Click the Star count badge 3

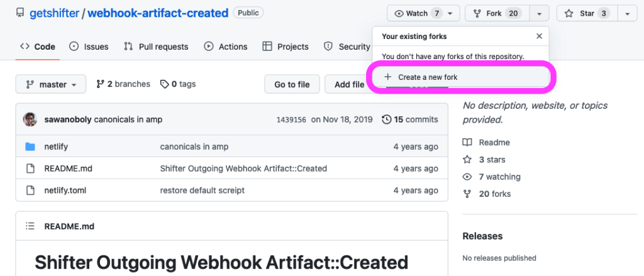tap(603, 14)
